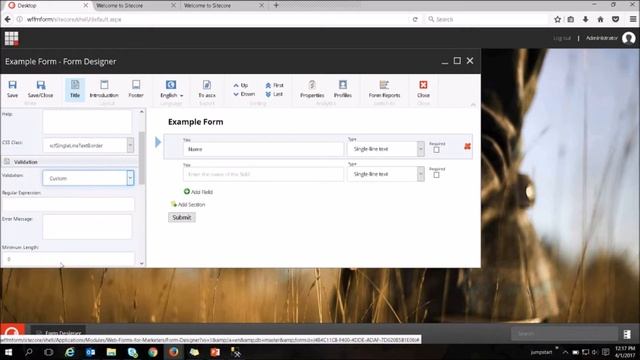Click the blue selected-field arrow marker
The image size is (640, 360).
(x=158, y=142)
